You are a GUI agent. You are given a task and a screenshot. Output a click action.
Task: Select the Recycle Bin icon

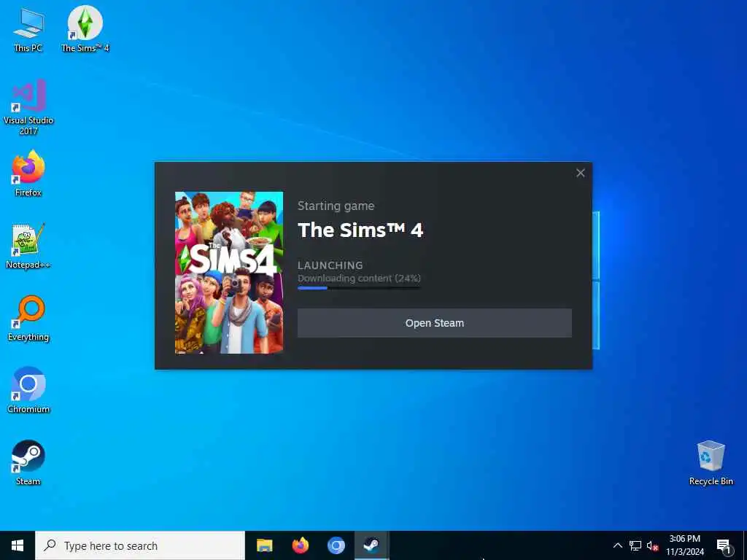pyautogui.click(x=711, y=463)
